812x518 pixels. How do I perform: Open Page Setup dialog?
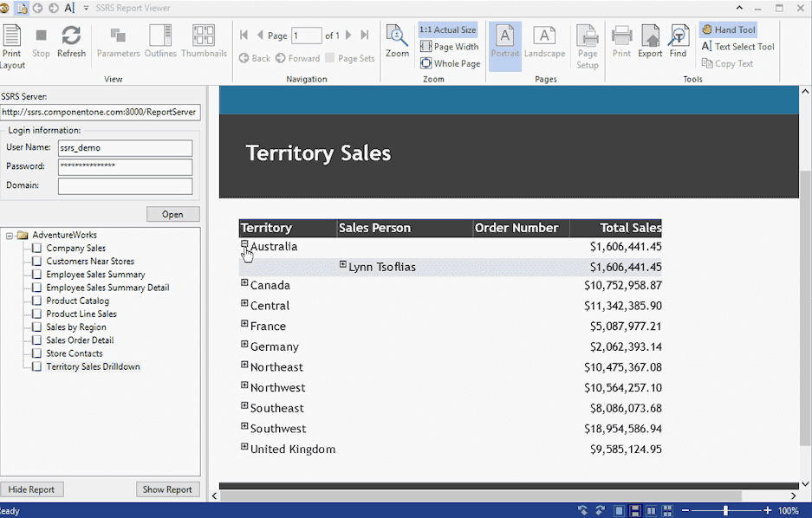588,47
